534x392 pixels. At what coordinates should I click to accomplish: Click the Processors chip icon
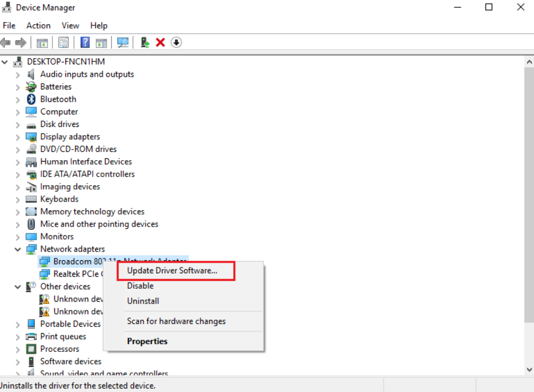tap(31, 349)
